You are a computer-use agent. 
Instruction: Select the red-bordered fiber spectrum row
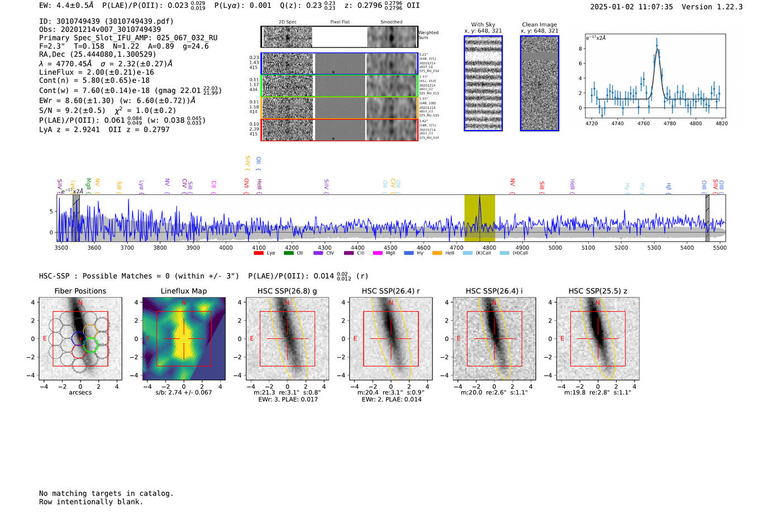coord(339,130)
